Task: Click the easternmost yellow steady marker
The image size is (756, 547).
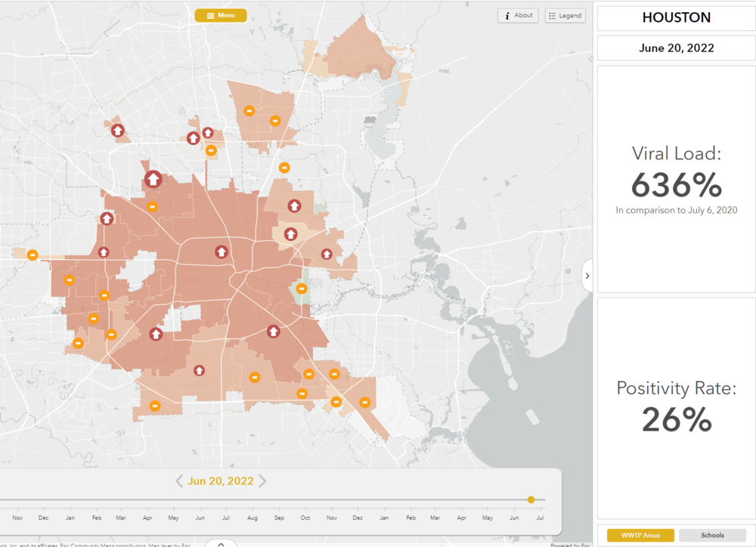Action: coord(365,402)
